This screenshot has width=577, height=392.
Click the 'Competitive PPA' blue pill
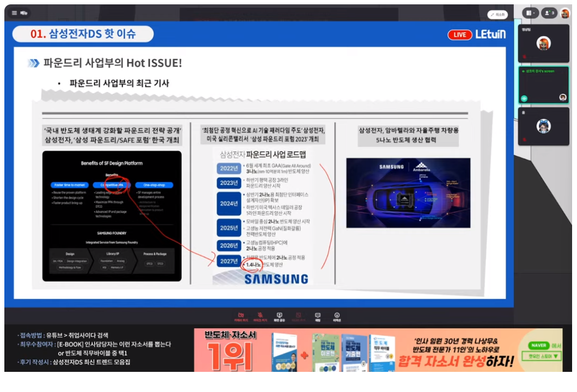(112, 185)
